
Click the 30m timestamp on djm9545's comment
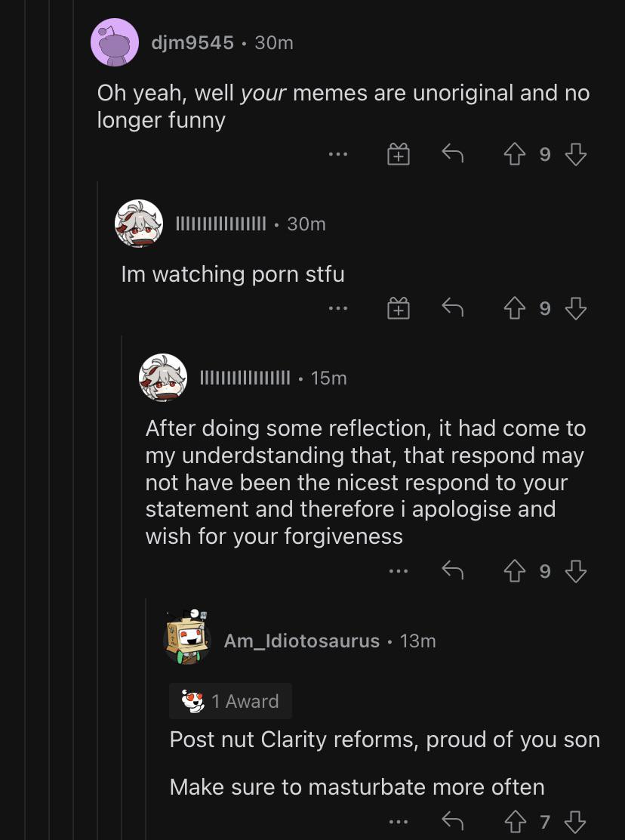click(x=273, y=42)
